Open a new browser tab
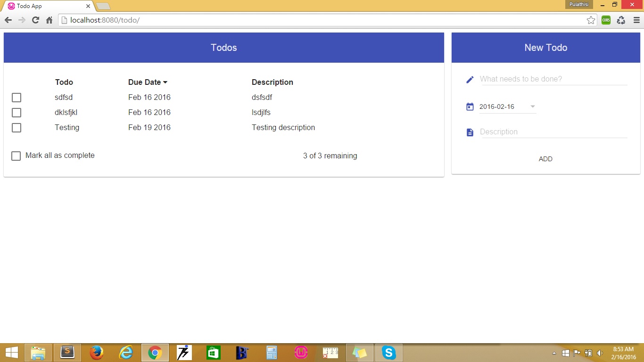This screenshot has width=644, height=362. [x=103, y=6]
